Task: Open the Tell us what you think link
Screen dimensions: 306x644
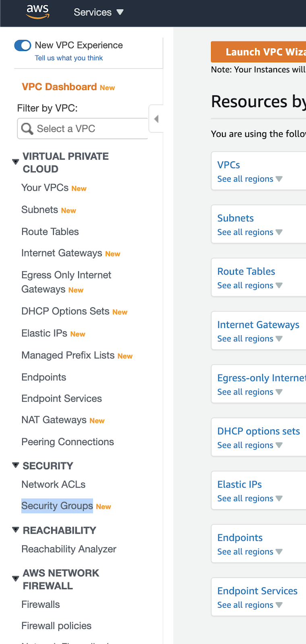Action: (68, 58)
